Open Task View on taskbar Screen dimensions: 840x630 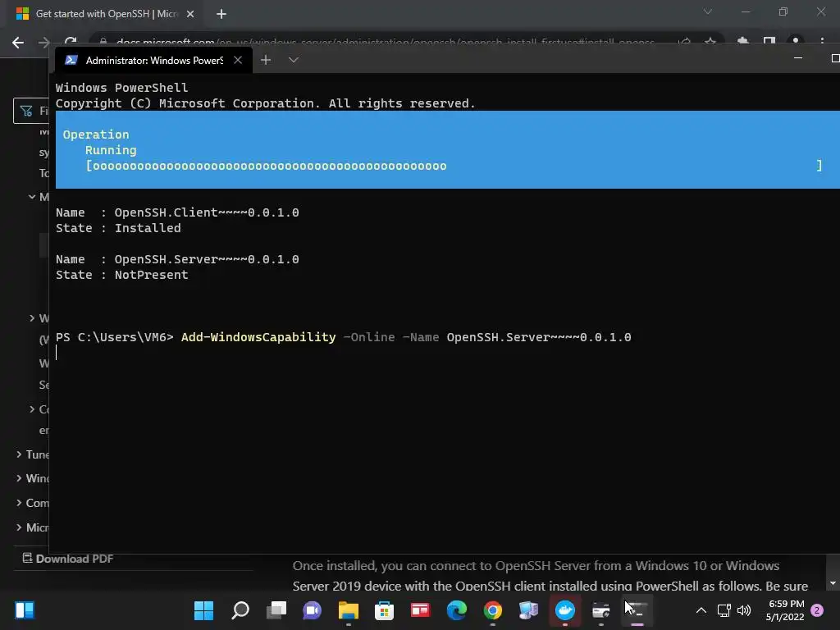276,610
